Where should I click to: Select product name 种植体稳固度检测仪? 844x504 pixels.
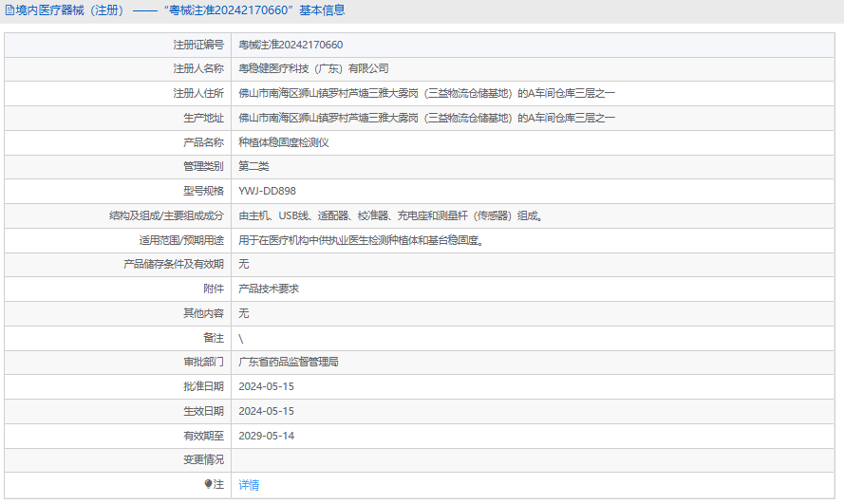pos(284,142)
